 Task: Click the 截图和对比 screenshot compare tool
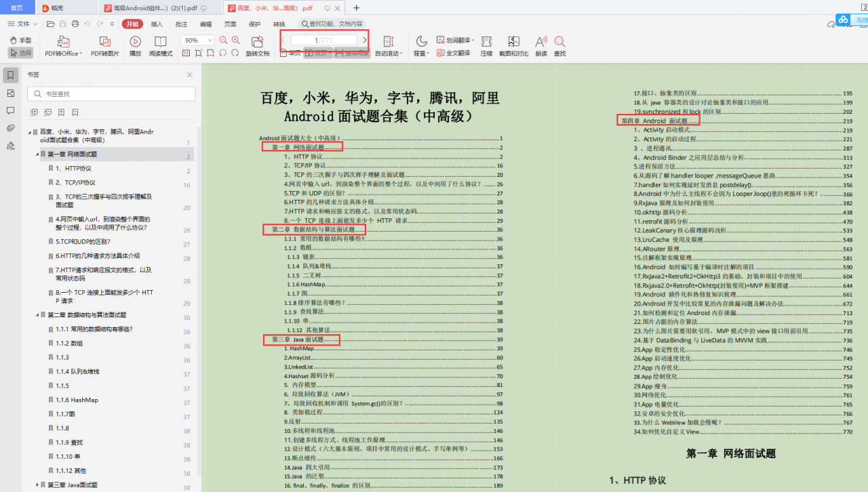[x=513, y=45]
